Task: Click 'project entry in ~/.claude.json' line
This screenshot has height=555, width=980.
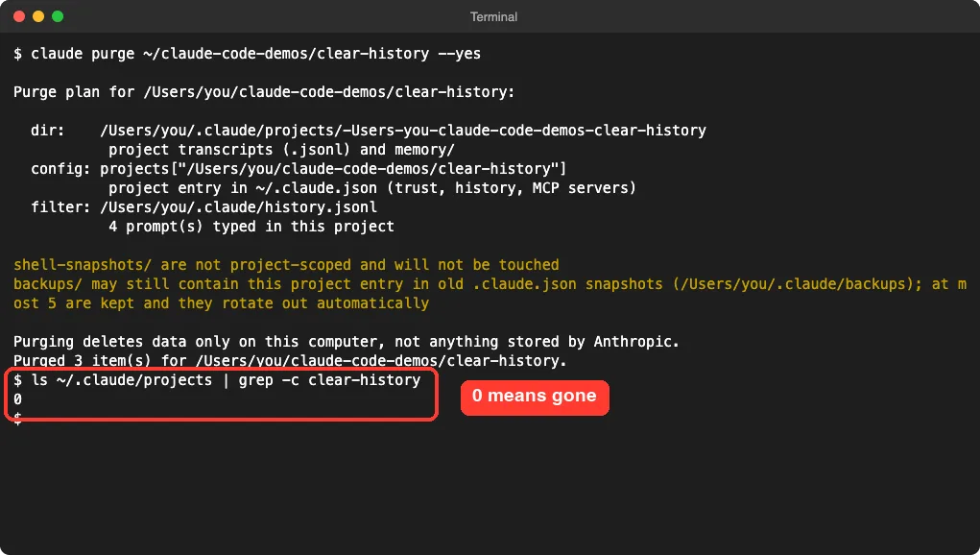Action: (372, 187)
